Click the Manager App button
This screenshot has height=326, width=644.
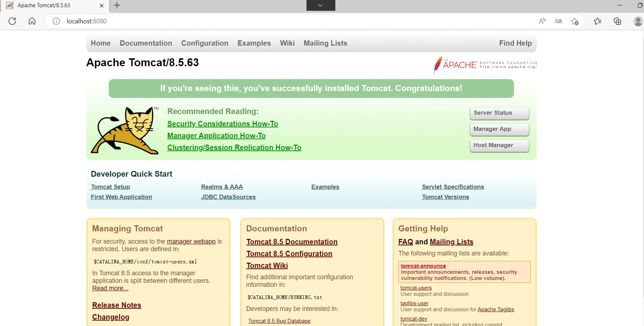pos(499,129)
